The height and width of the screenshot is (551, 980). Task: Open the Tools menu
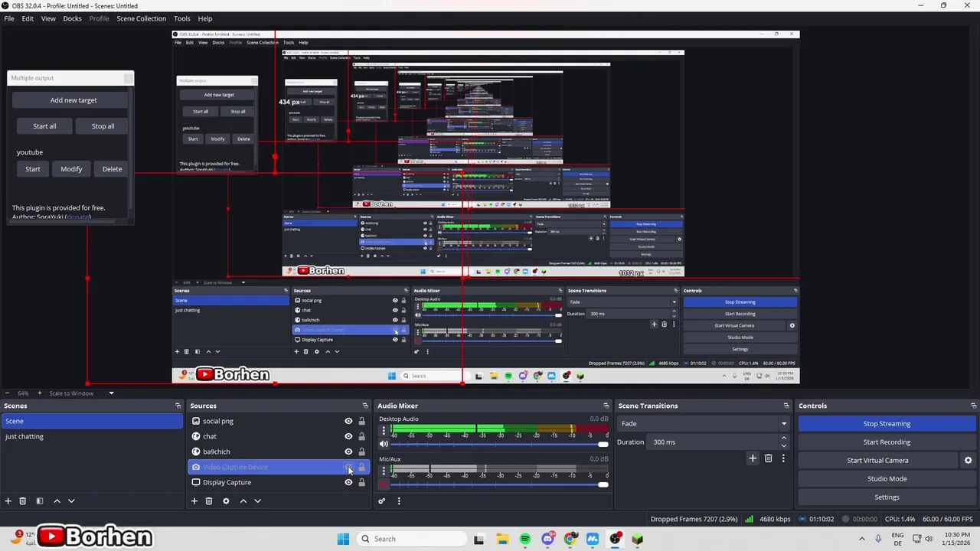tap(182, 18)
